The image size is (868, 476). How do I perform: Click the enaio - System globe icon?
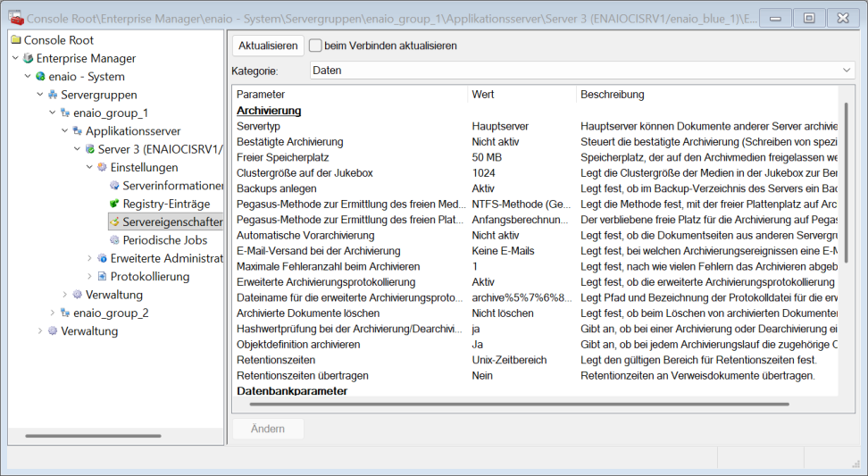click(x=41, y=77)
